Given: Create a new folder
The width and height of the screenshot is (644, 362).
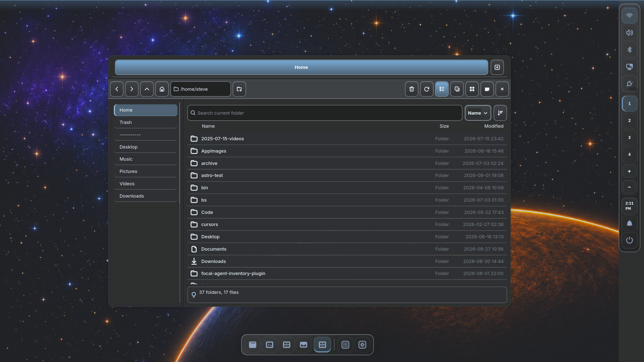Looking at the screenshot, I should (239, 89).
